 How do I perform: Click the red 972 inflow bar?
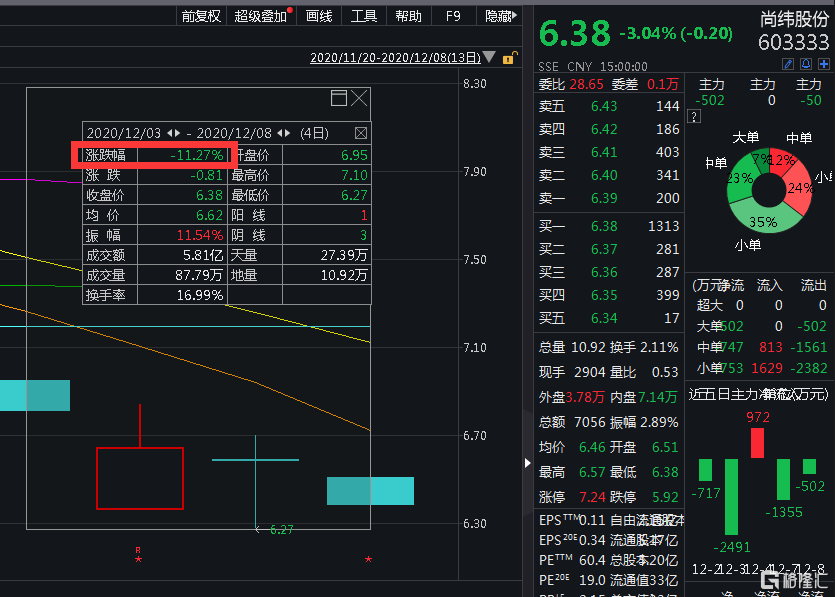757,443
